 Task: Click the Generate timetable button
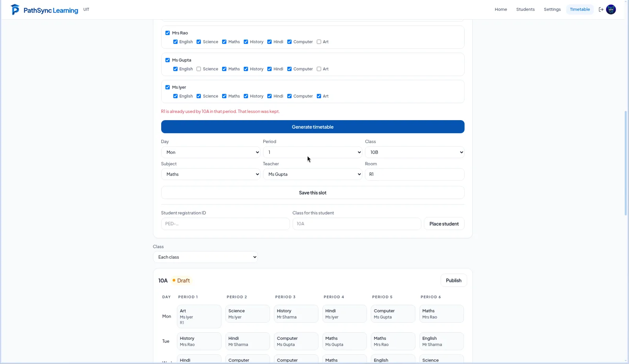tap(313, 127)
